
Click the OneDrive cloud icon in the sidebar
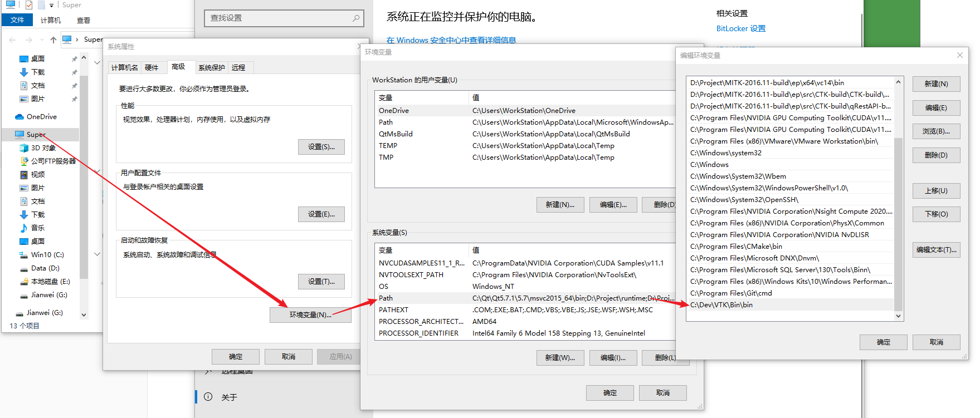click(19, 117)
